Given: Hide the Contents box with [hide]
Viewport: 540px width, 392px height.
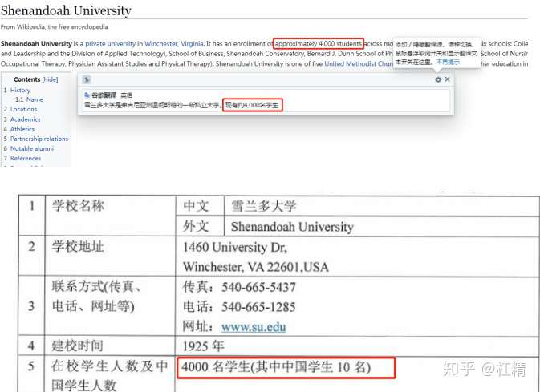Looking at the screenshot, I should point(50,79).
